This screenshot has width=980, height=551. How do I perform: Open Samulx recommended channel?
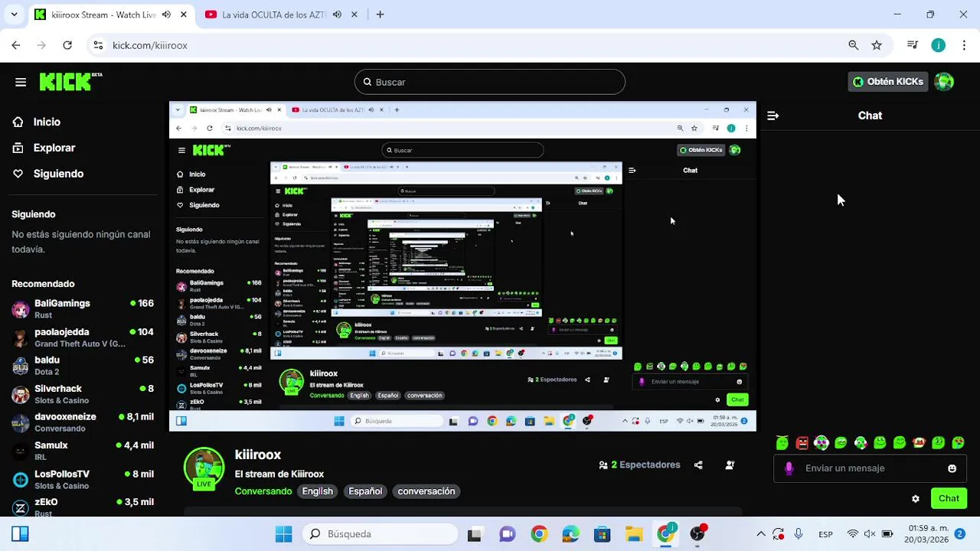pos(83,451)
